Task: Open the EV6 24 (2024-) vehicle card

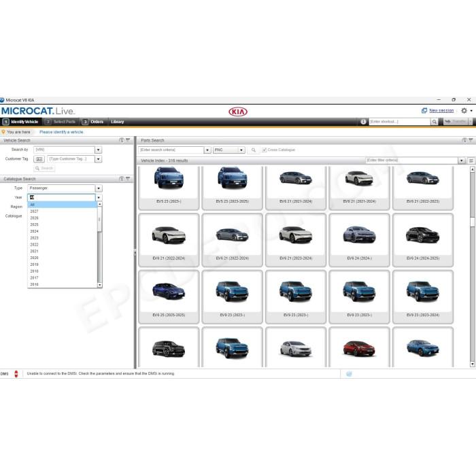Action: point(360,240)
